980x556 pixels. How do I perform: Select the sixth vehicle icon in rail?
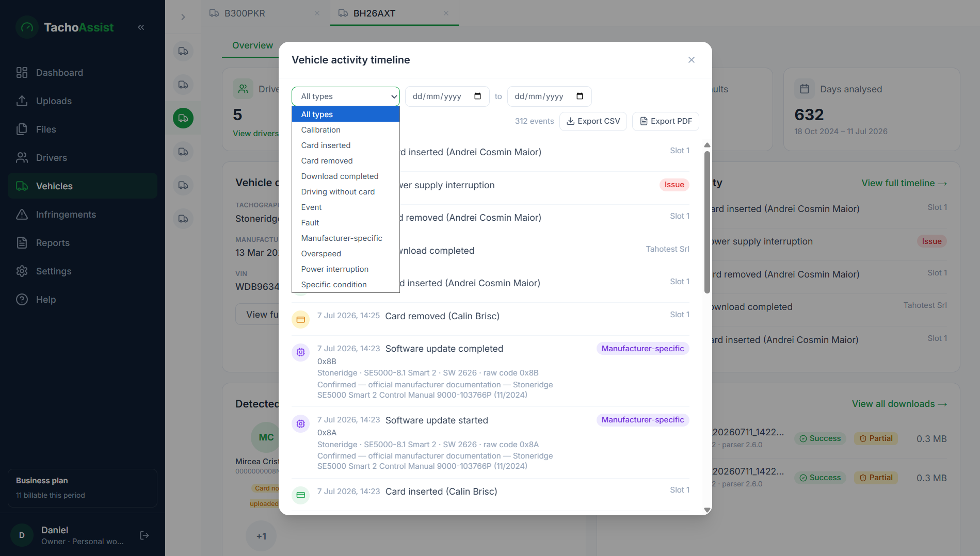183,219
